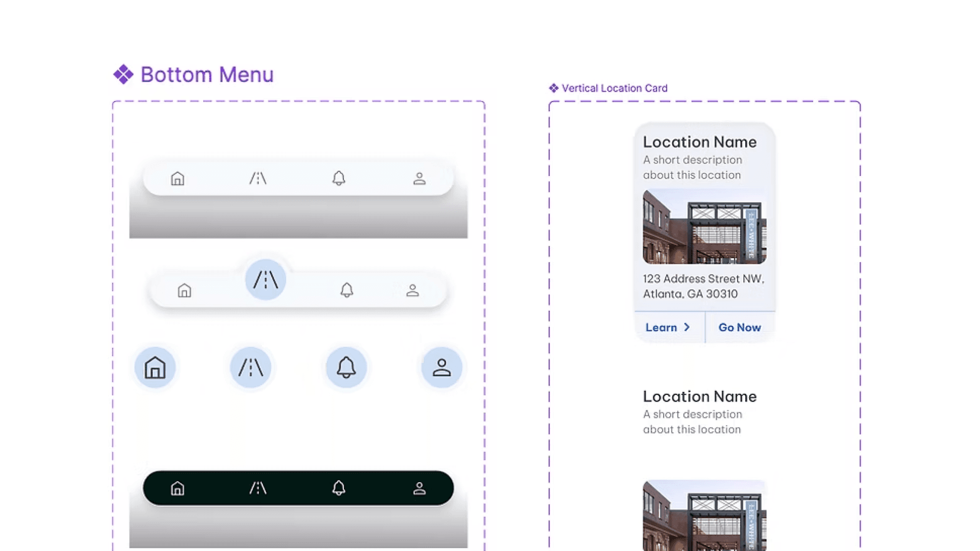Click the large blue circular road button
980x551 pixels.
(x=251, y=367)
